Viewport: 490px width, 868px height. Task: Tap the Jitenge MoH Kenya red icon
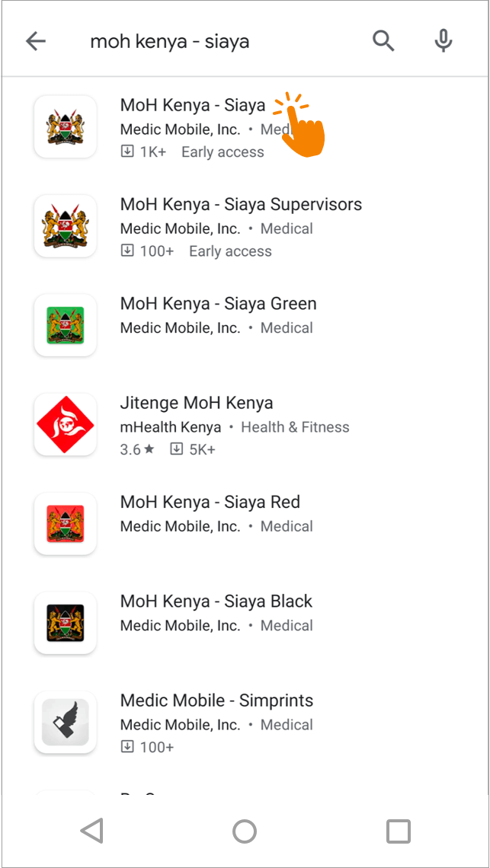point(66,425)
